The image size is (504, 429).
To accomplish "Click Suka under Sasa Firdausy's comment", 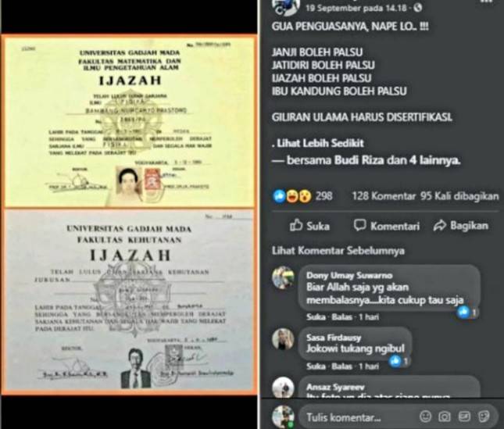I will tap(316, 366).
